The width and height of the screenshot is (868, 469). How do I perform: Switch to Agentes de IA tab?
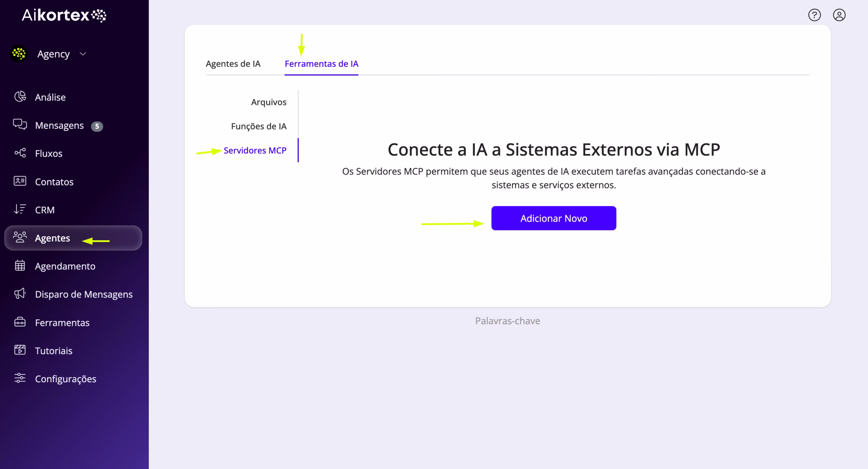pyautogui.click(x=233, y=64)
